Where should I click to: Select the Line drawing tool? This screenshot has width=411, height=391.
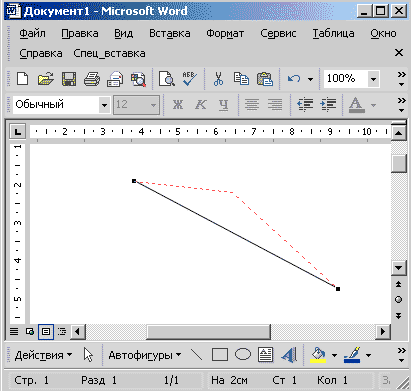[x=196, y=355]
